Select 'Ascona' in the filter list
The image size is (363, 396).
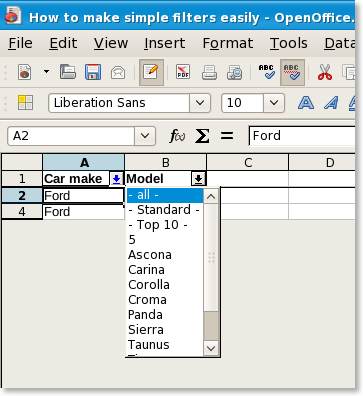[165, 255]
